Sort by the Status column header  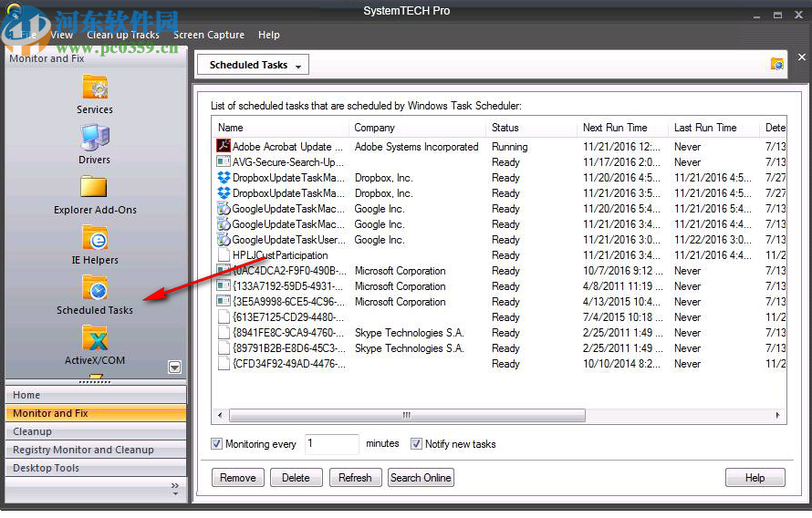(x=531, y=128)
